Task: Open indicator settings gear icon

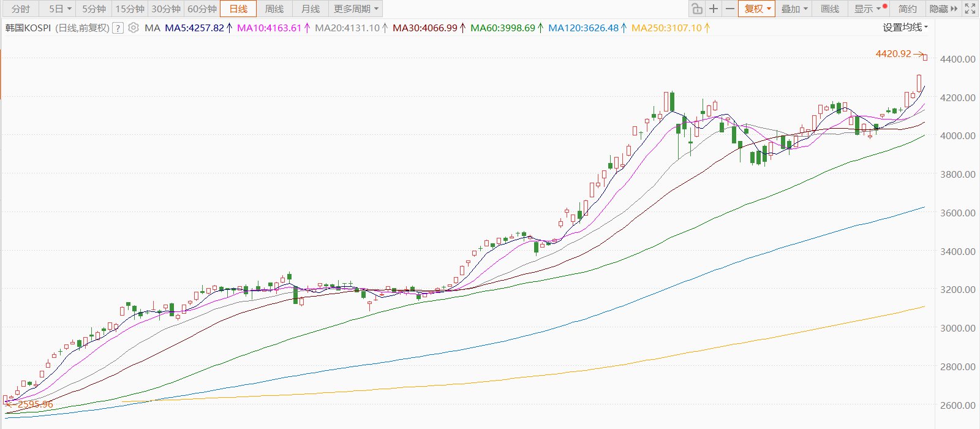Action: click(x=134, y=28)
